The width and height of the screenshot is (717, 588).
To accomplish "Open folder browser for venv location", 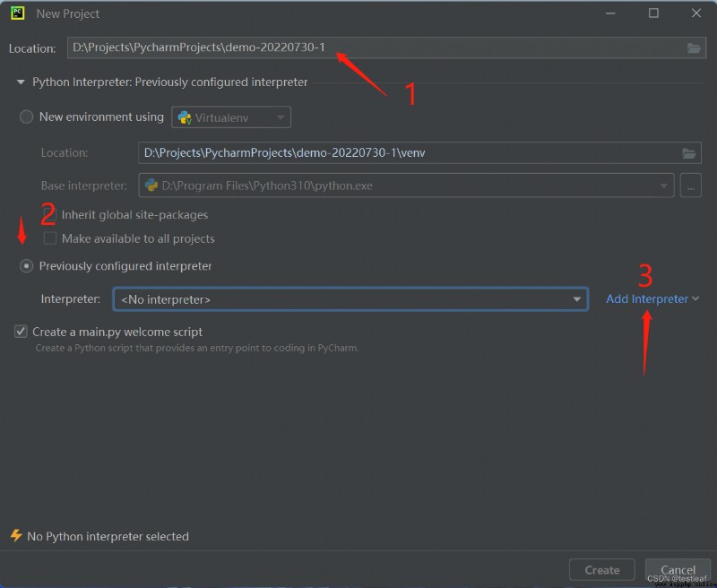I will coord(688,153).
